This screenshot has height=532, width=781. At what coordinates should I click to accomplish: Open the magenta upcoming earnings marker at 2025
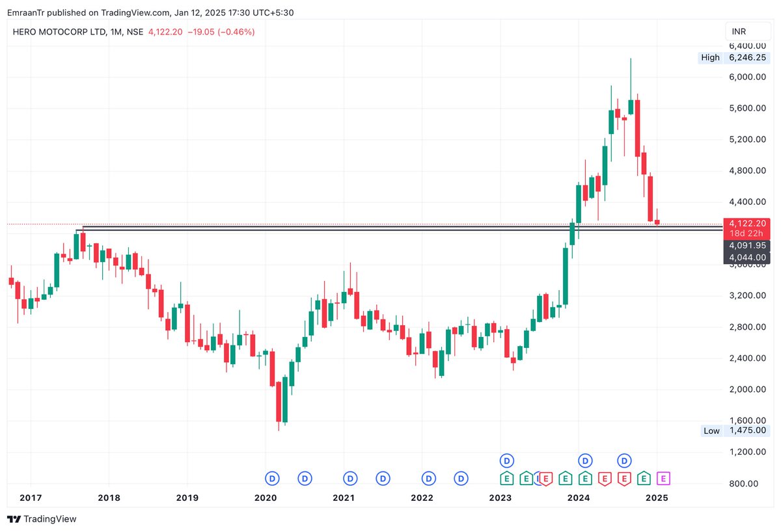pos(663,479)
